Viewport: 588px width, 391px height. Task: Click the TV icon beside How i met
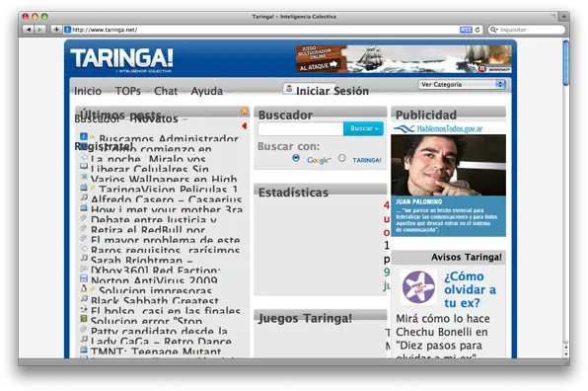click(84, 207)
